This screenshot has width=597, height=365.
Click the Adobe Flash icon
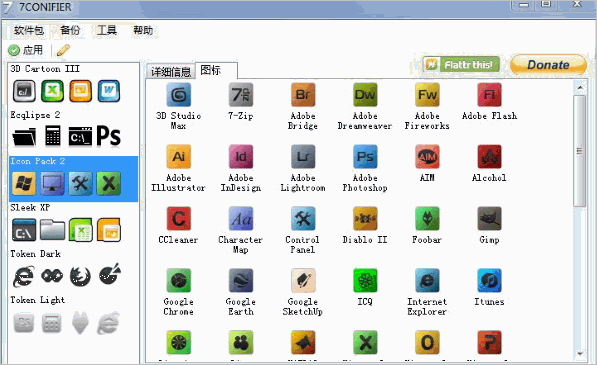(x=489, y=95)
